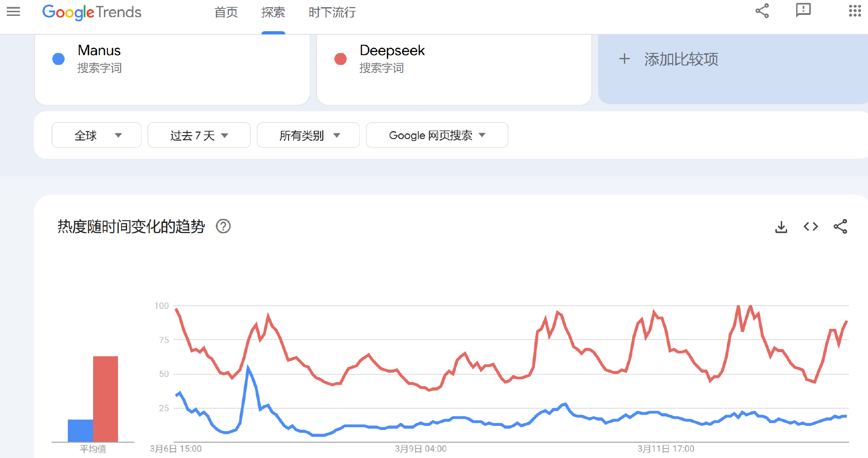
Task: Open the 所有类别 category dropdown
Action: pos(308,135)
